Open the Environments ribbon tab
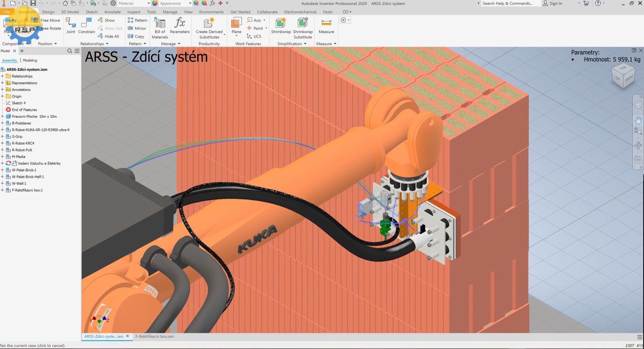Viewport: 644px width, 349px height. (x=211, y=12)
